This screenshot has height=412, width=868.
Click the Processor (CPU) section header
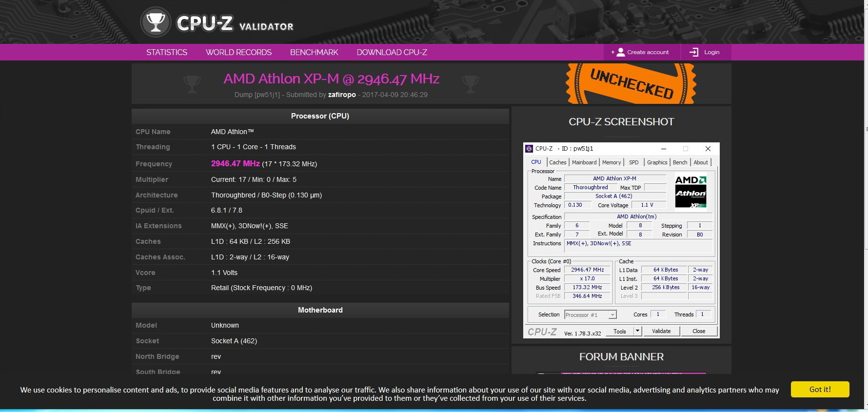(x=320, y=116)
